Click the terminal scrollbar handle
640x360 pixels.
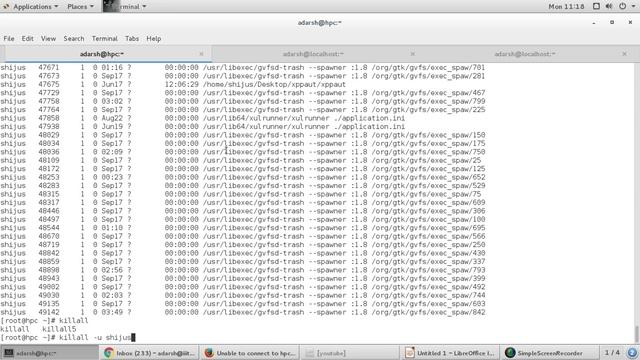pos(636,334)
